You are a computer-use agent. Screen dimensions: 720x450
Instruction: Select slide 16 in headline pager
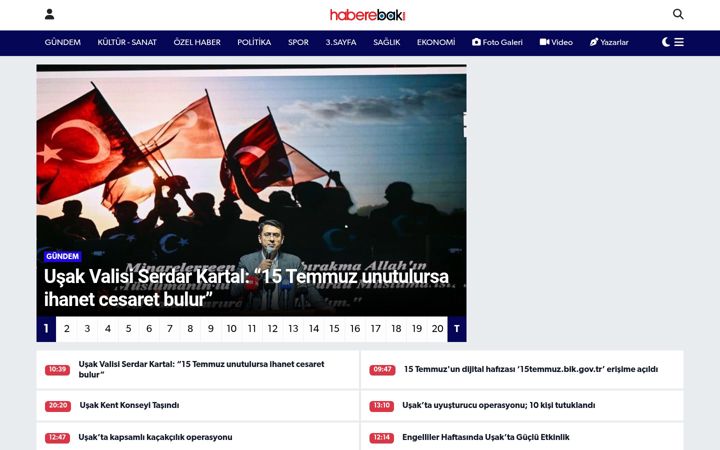point(355,329)
